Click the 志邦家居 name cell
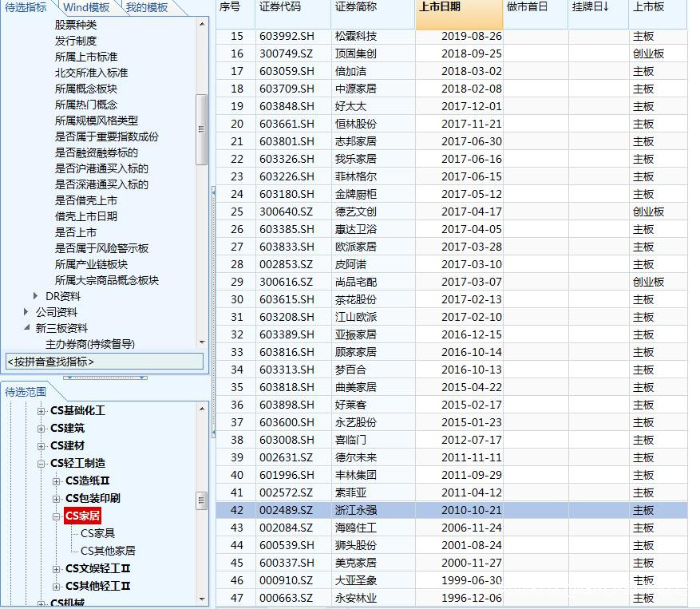 click(x=374, y=141)
